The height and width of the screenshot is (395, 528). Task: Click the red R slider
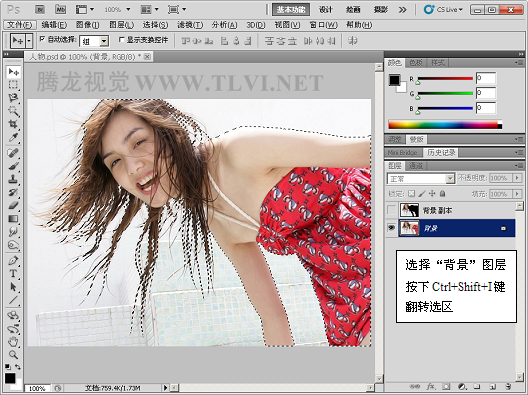click(x=445, y=79)
